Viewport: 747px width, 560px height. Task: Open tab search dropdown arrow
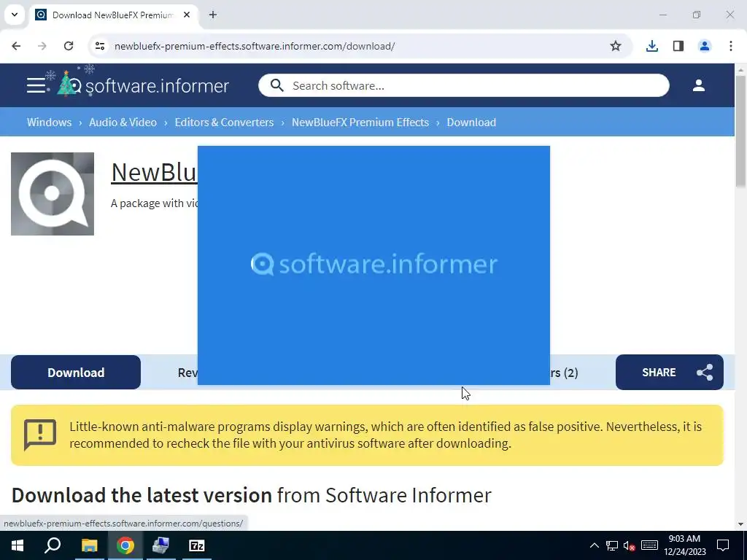point(15,15)
